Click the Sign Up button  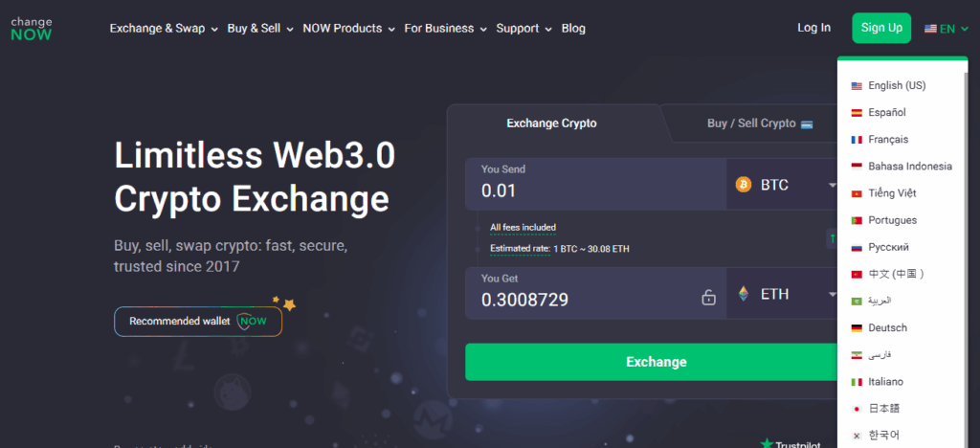[x=881, y=28]
